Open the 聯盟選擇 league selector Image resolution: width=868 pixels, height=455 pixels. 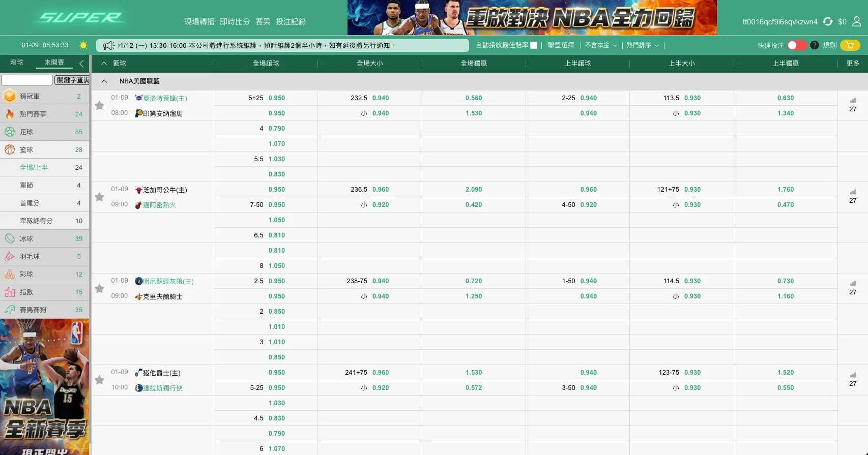pos(561,45)
